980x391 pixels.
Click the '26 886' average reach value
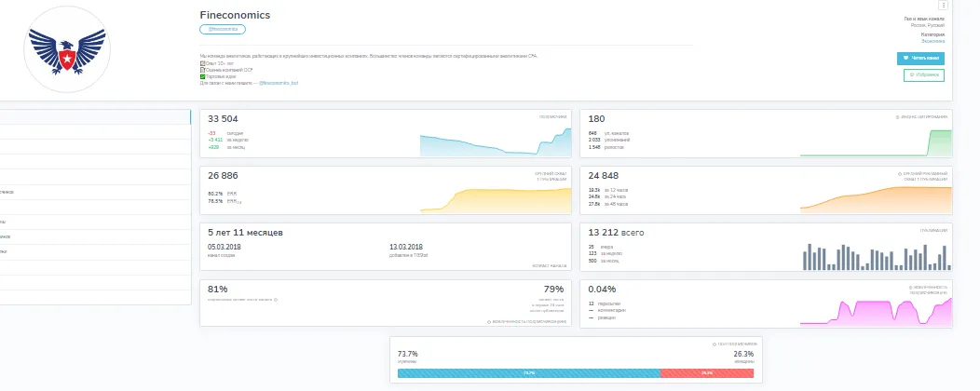tap(223, 176)
